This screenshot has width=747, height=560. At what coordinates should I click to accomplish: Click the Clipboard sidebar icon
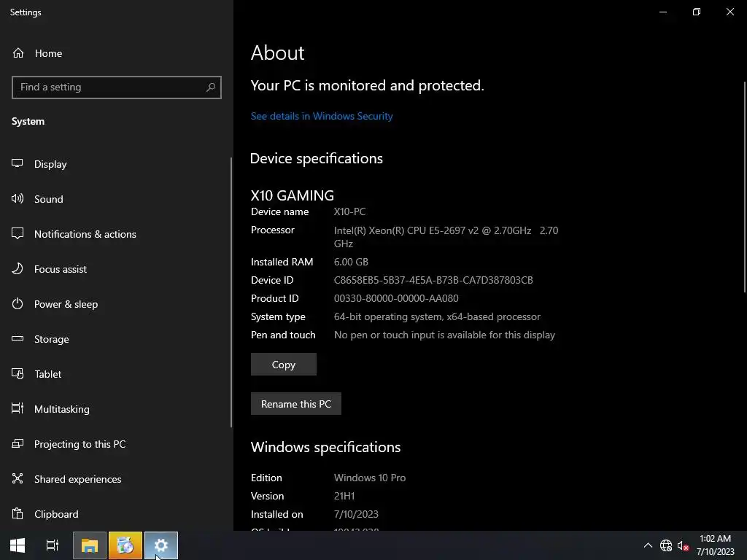pyautogui.click(x=18, y=514)
